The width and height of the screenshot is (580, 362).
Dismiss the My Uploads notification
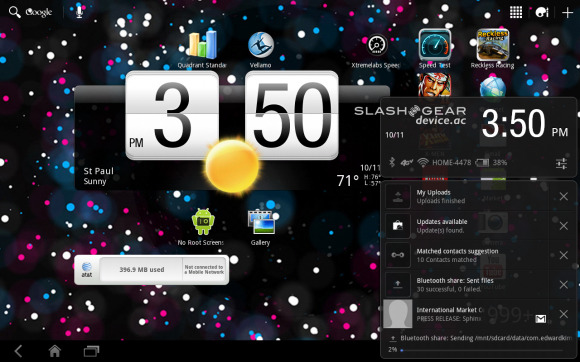point(564,196)
